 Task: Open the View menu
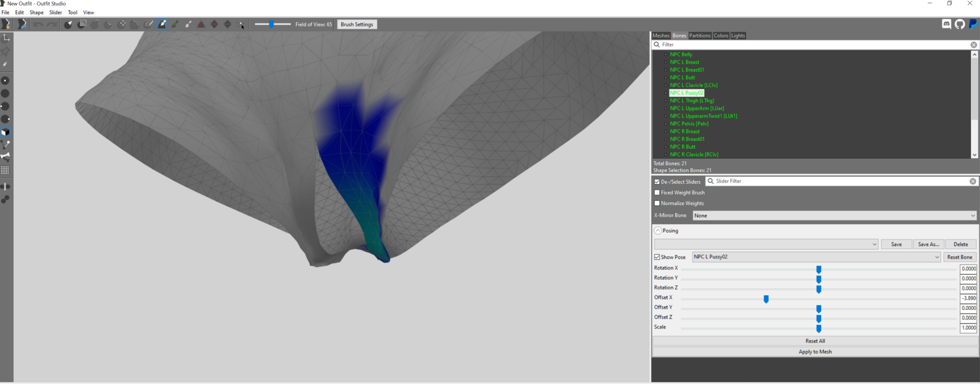tap(88, 12)
